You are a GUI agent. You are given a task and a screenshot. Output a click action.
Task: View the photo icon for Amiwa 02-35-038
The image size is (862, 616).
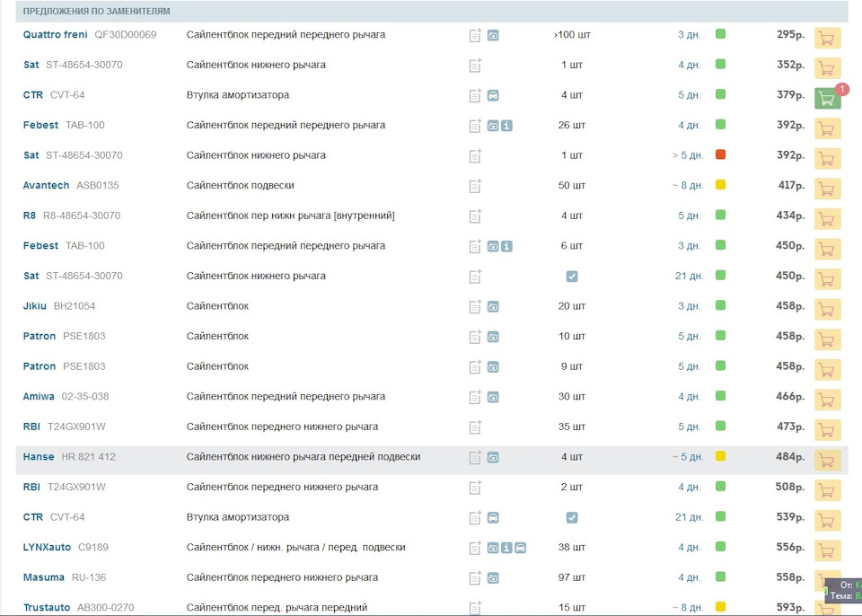[493, 397]
